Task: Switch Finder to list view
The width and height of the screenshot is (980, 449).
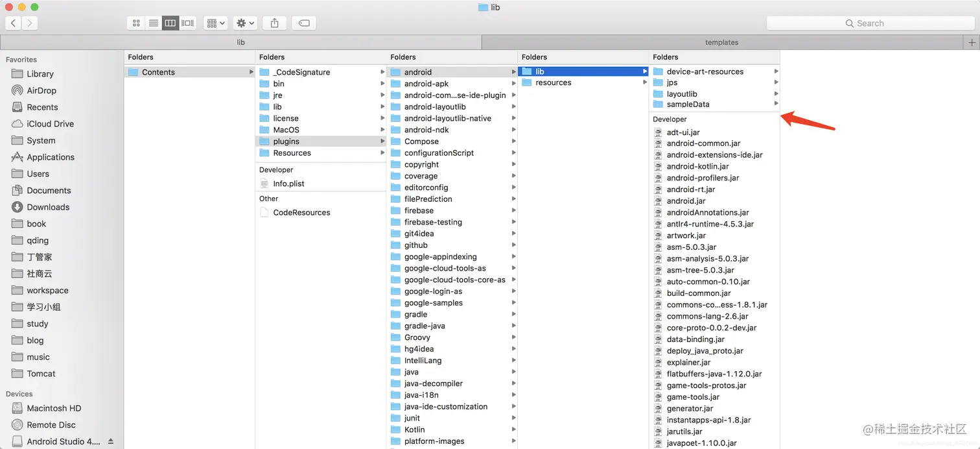Action: pyautogui.click(x=153, y=23)
